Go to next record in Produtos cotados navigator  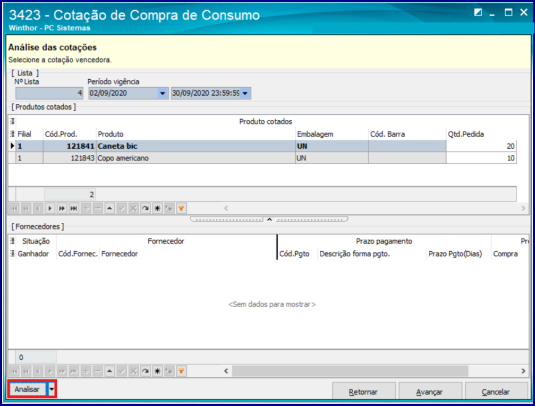click(x=50, y=208)
